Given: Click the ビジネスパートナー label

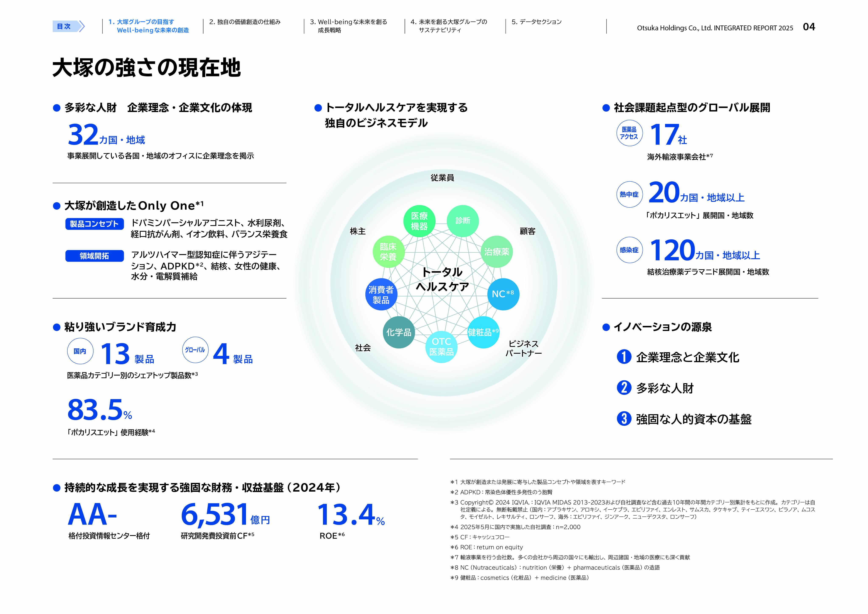Looking at the screenshot, I should tap(524, 348).
